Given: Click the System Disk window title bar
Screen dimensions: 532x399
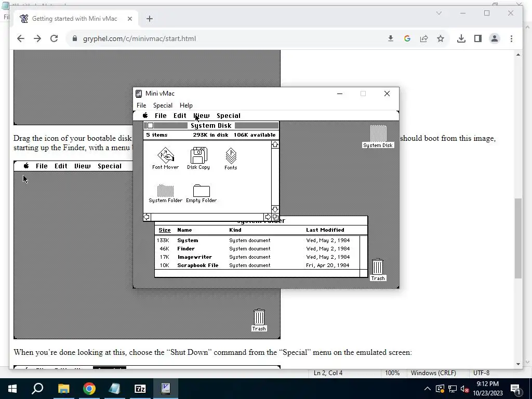Looking at the screenshot, I should 211,126.
